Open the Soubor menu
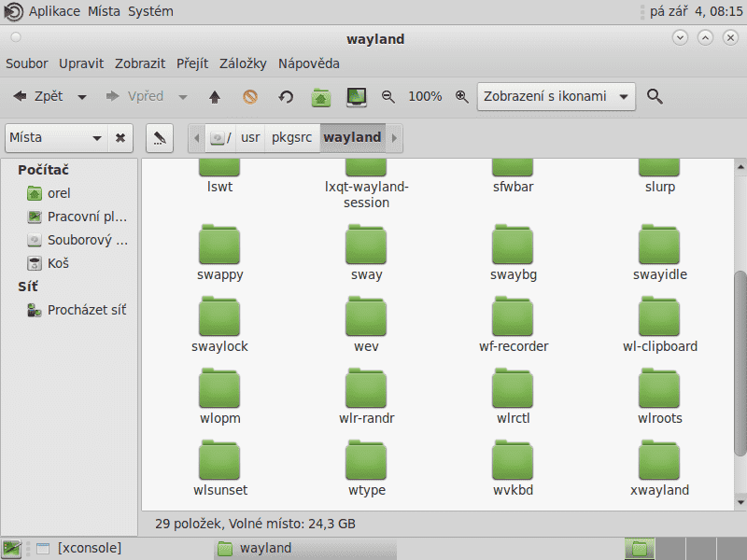Viewport: 747px width, 560px height. (x=27, y=63)
